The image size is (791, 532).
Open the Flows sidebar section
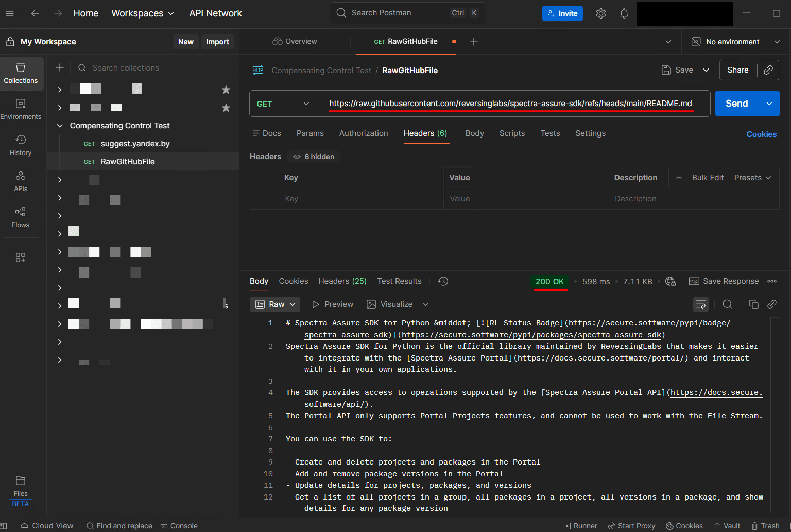click(21, 217)
